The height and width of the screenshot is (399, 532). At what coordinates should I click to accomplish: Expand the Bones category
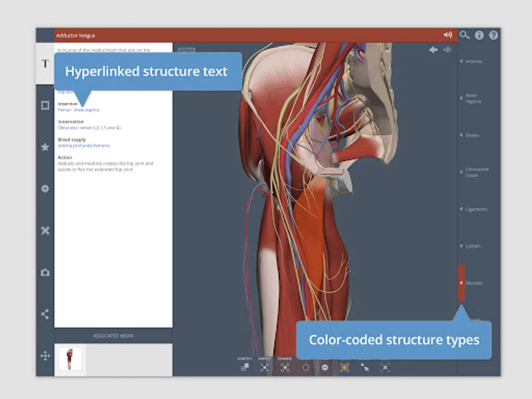(x=471, y=135)
